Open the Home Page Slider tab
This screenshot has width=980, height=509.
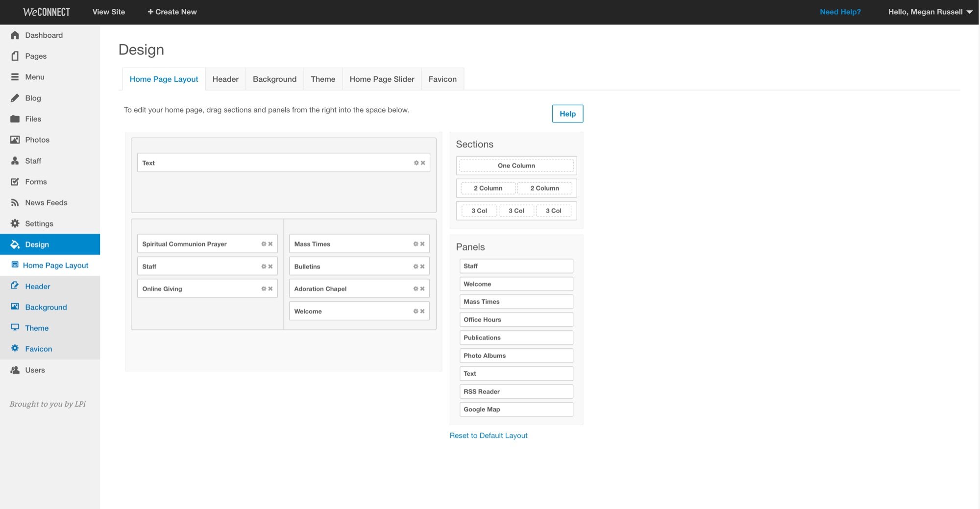click(382, 79)
